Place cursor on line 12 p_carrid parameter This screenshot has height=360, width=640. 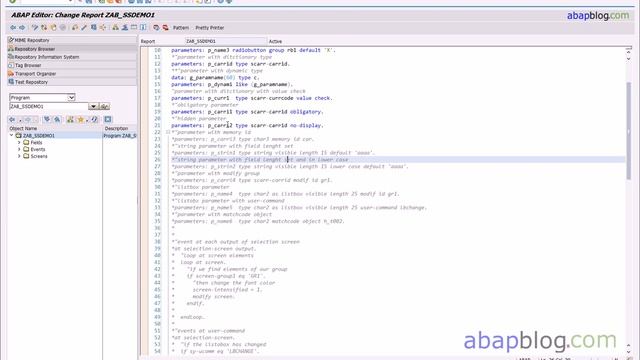coord(230,64)
